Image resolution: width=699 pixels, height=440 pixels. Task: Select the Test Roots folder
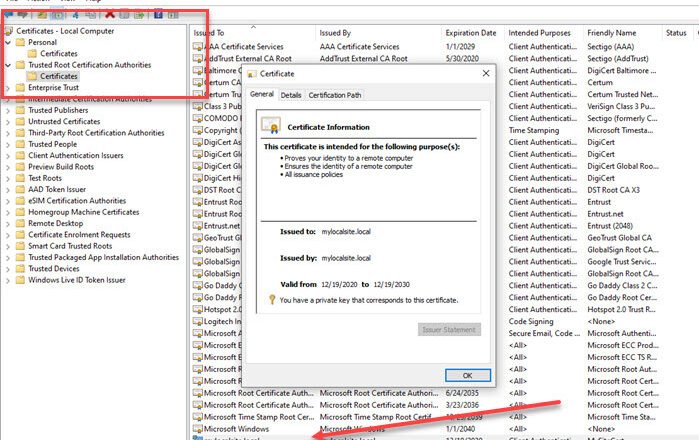pyautogui.click(x=45, y=178)
